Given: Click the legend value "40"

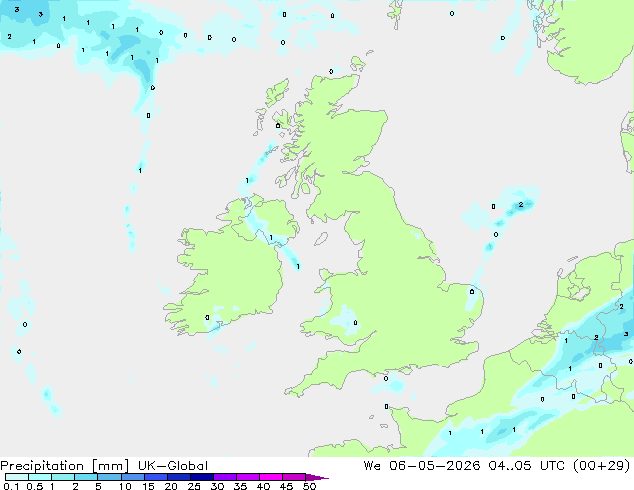Looking at the screenshot, I should pos(263,486).
